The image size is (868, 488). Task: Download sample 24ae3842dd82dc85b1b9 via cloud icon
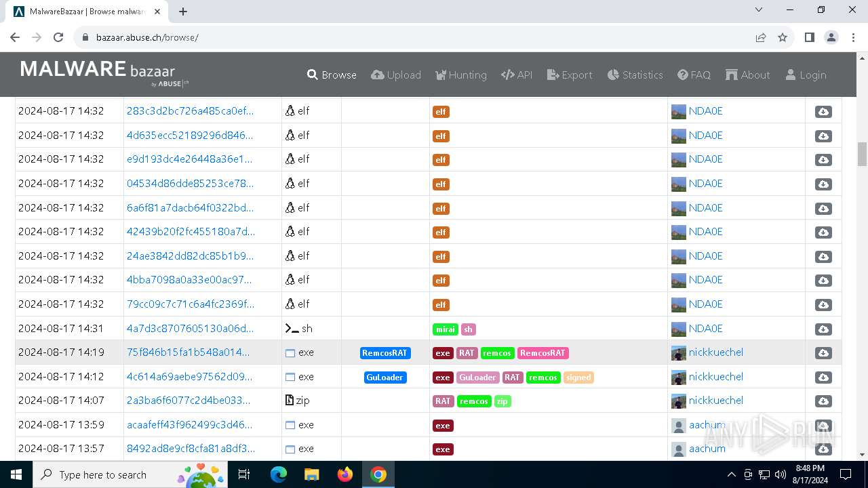823,256
